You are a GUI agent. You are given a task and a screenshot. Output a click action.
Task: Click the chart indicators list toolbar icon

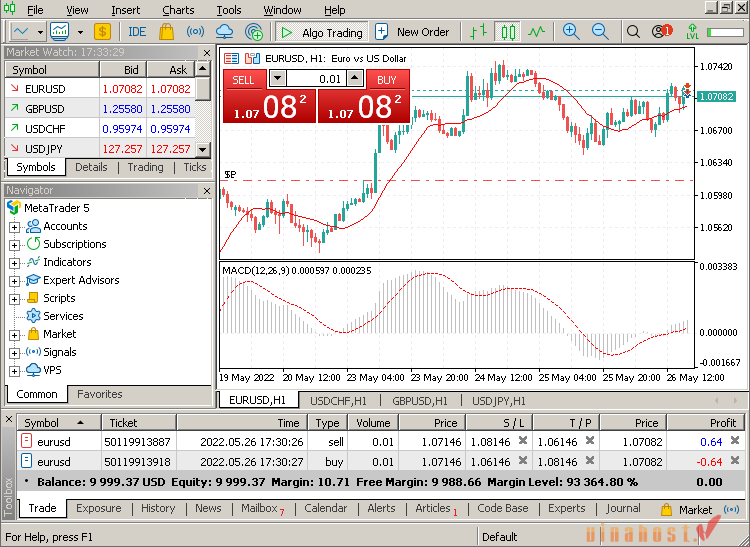pos(60,32)
